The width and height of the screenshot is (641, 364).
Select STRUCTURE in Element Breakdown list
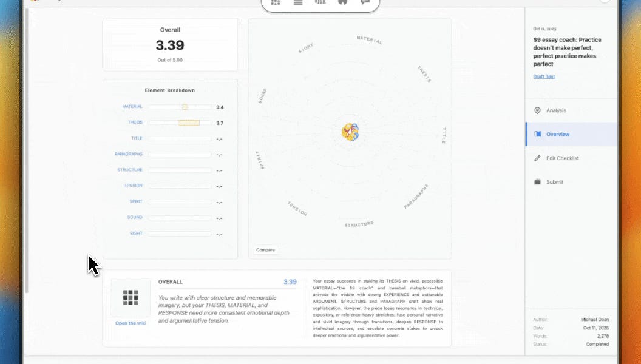pyautogui.click(x=129, y=170)
